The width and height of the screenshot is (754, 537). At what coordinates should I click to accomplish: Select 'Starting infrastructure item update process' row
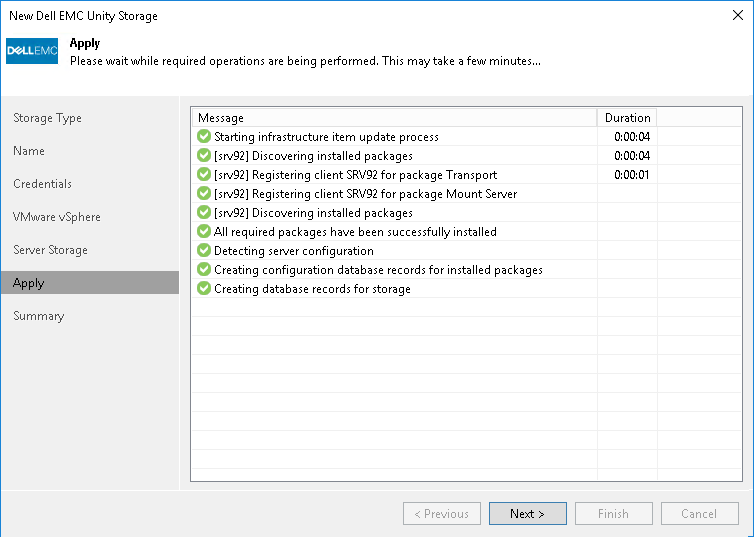point(466,137)
